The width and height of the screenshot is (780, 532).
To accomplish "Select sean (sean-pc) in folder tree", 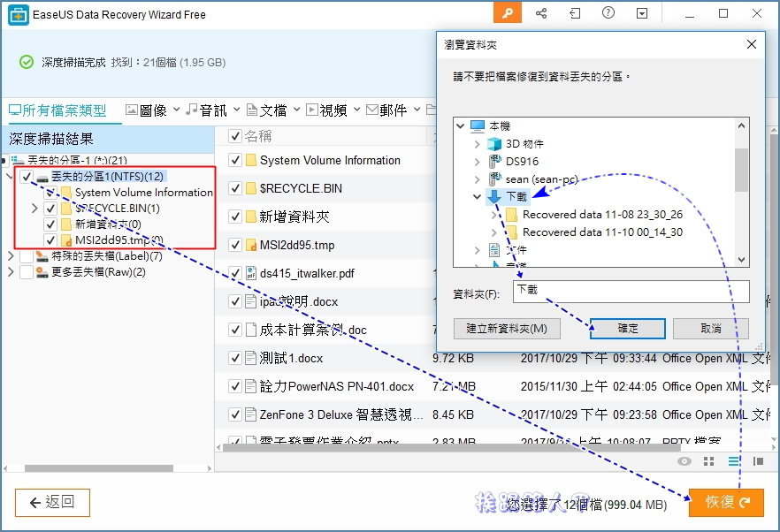I will pyautogui.click(x=541, y=179).
